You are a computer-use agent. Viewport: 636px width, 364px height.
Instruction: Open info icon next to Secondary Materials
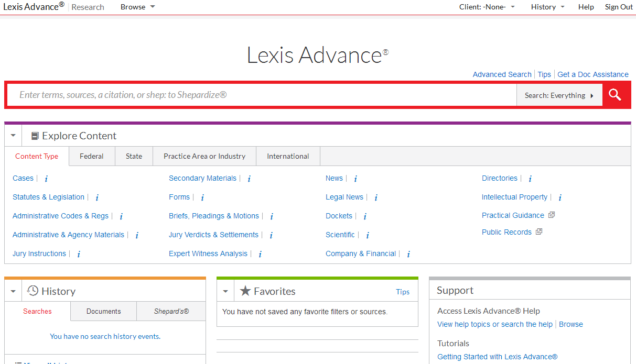click(249, 179)
